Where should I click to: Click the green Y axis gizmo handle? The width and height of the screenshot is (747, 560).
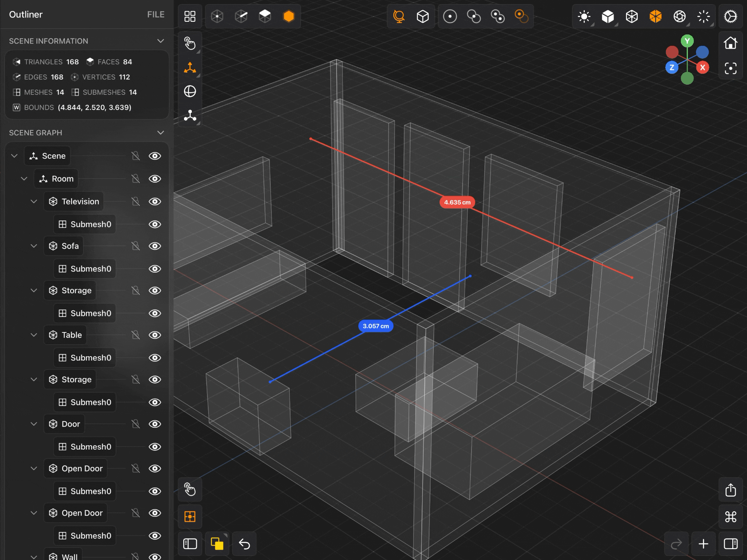687,40
